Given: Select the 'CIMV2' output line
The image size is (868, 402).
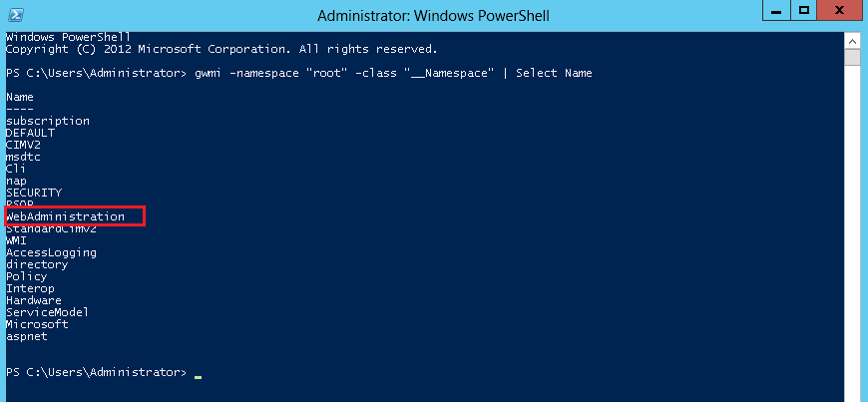Looking at the screenshot, I should coord(23,145).
